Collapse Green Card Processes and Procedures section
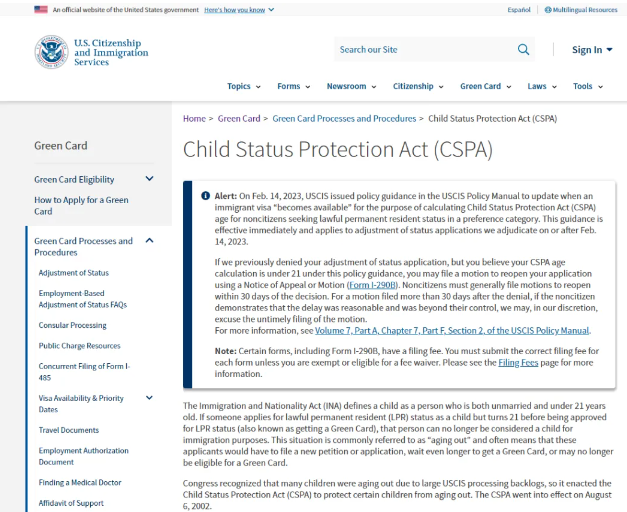627x512 pixels. [149, 240]
